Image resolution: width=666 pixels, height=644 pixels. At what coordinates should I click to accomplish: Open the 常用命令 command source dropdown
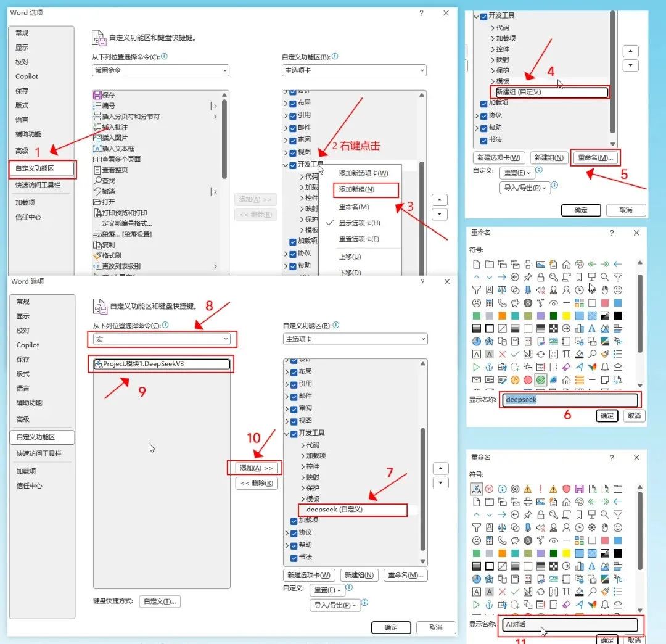tap(160, 70)
